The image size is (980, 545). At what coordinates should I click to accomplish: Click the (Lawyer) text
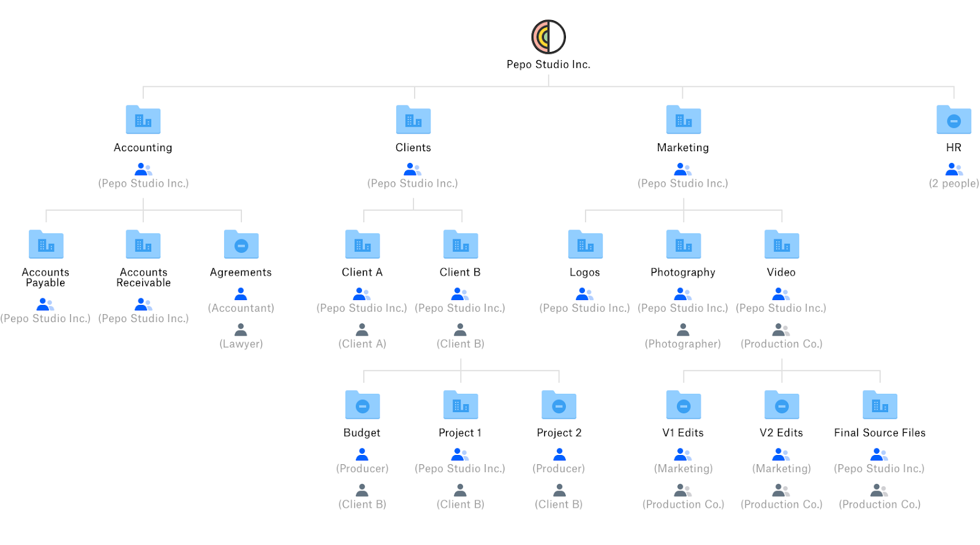(x=241, y=344)
